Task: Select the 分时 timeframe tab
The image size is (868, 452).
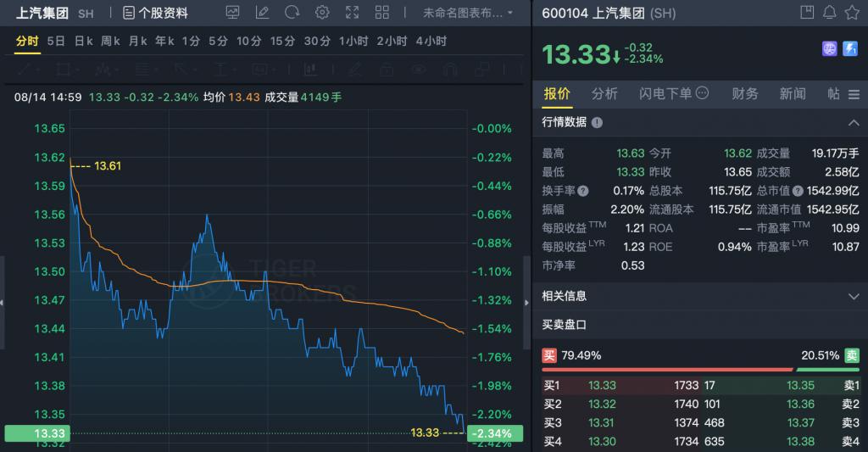Action: (x=27, y=41)
